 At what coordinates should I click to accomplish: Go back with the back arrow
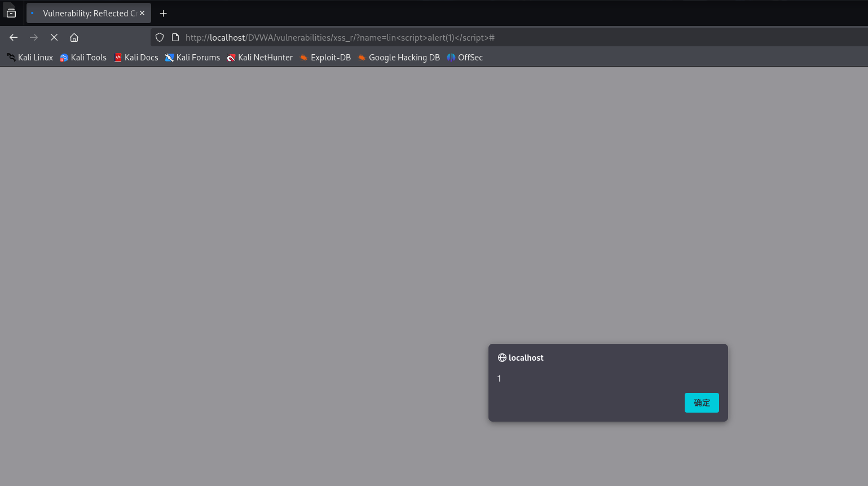[14, 37]
